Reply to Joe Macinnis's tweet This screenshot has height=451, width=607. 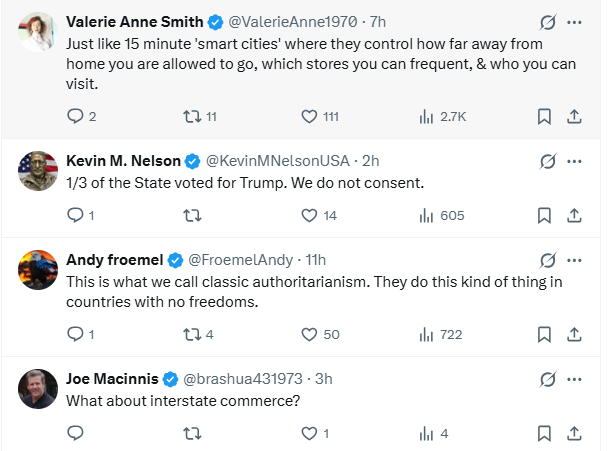[x=76, y=433]
